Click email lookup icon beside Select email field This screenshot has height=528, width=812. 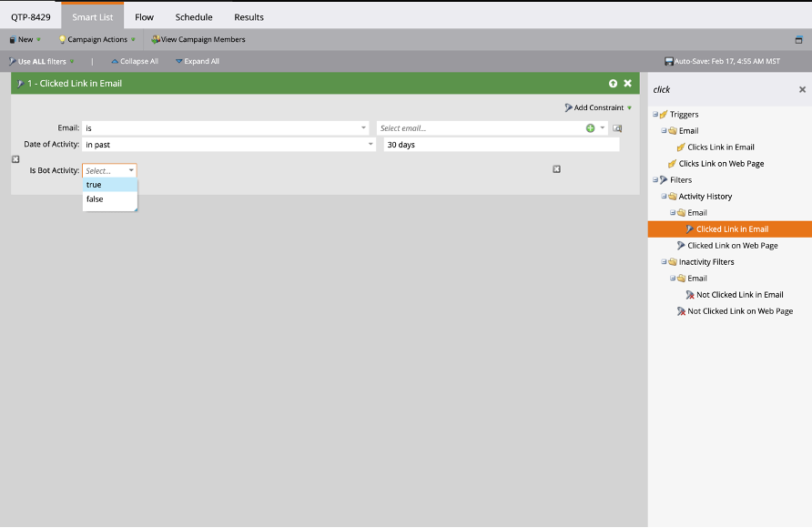617,128
